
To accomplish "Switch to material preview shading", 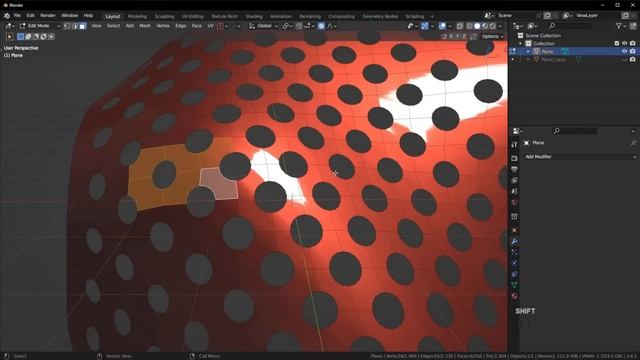I will pos(485,26).
